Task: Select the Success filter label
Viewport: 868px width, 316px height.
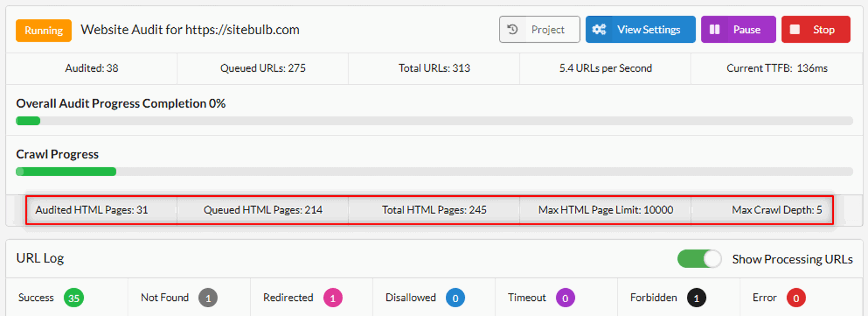Action: point(36,298)
